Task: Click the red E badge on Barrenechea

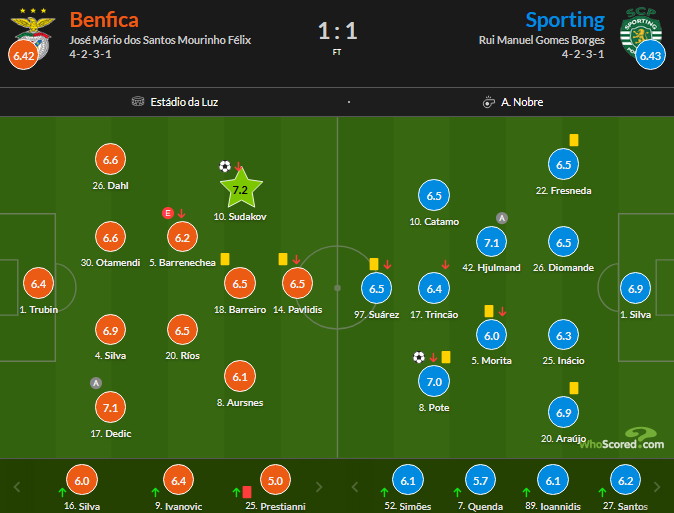Action: (168, 213)
